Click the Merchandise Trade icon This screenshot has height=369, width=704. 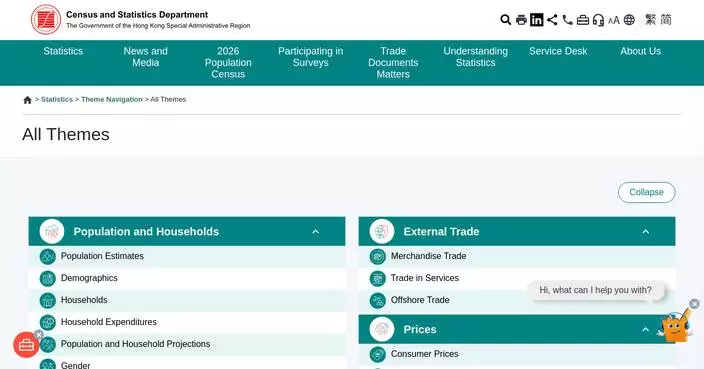378,256
